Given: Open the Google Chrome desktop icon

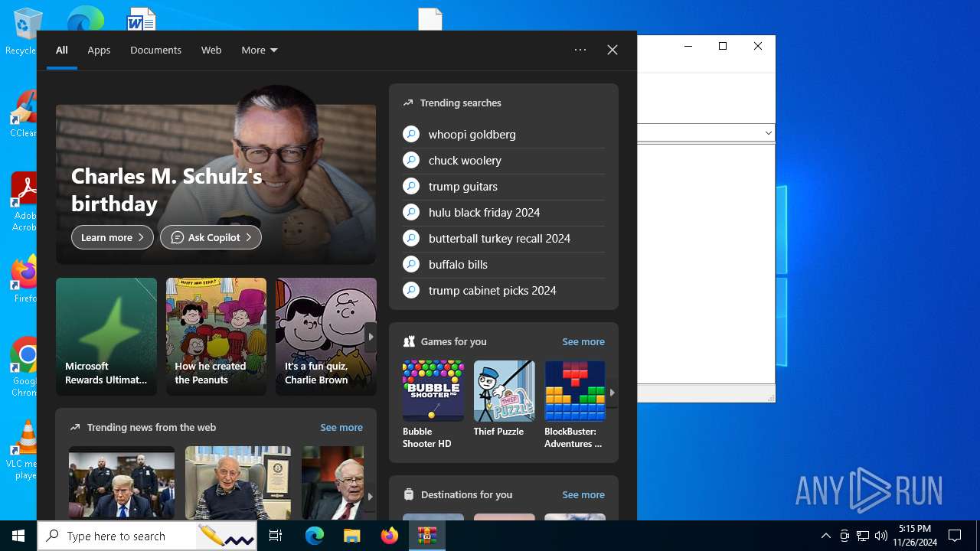Looking at the screenshot, I should point(23,367).
